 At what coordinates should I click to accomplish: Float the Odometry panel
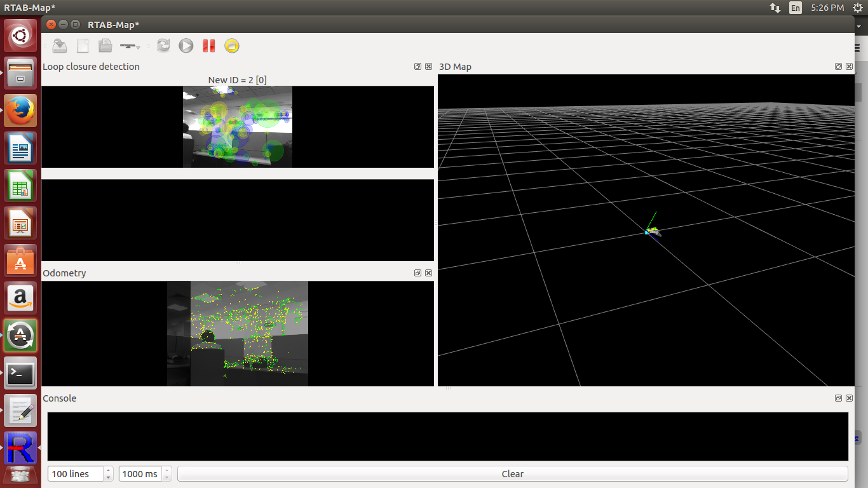[x=417, y=273]
